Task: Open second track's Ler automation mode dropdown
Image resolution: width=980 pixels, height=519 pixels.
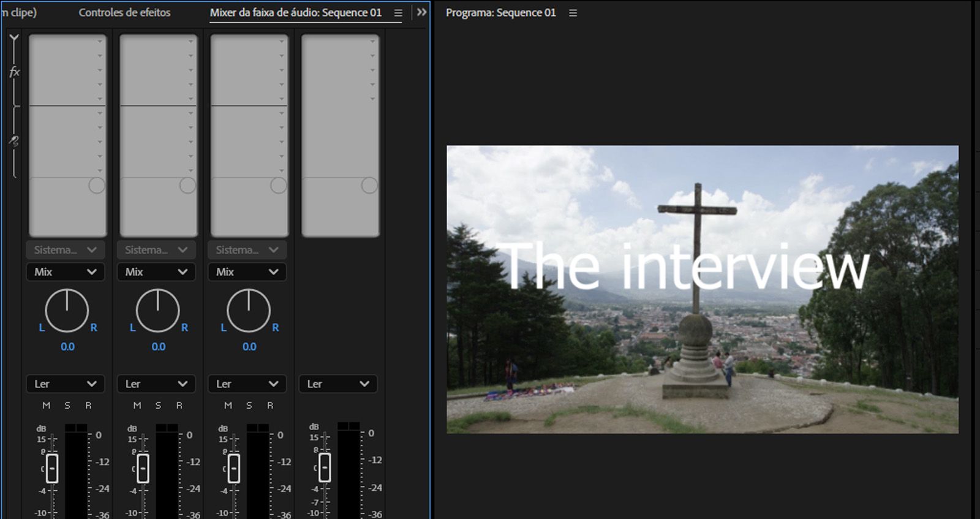Action: coord(156,384)
